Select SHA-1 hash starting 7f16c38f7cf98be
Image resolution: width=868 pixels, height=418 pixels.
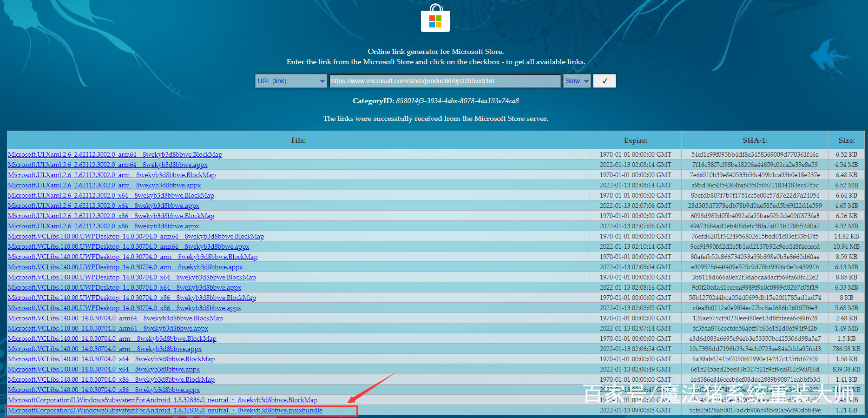coord(755,165)
